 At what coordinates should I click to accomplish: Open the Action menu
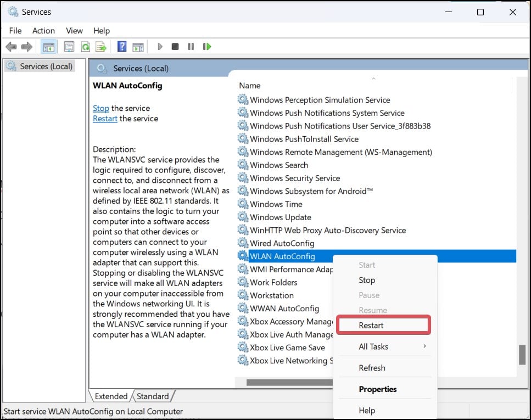click(43, 31)
